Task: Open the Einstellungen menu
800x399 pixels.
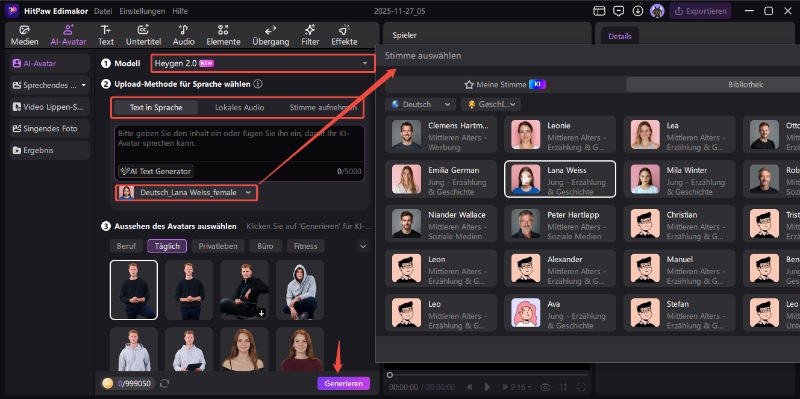Action: point(142,11)
